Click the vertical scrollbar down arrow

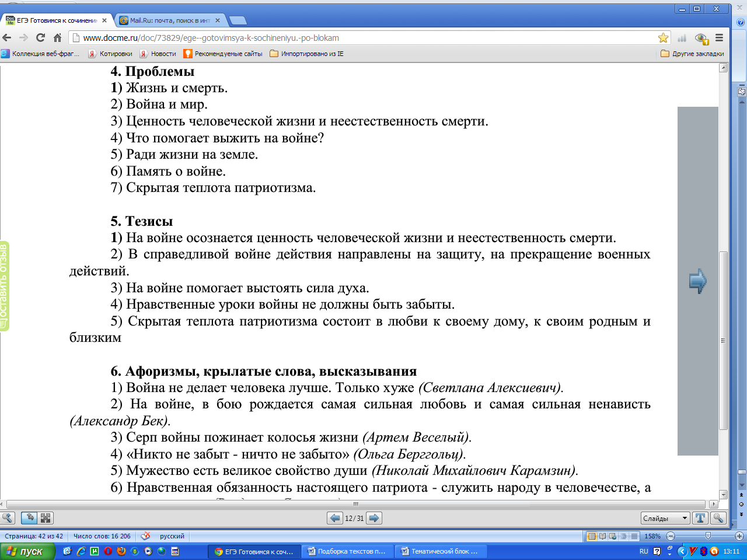[x=724, y=495]
